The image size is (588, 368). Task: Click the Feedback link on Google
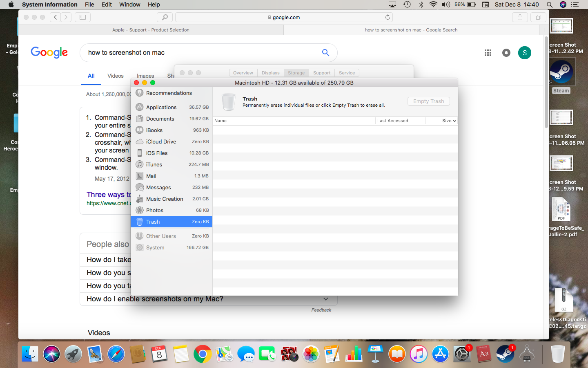[x=321, y=310]
